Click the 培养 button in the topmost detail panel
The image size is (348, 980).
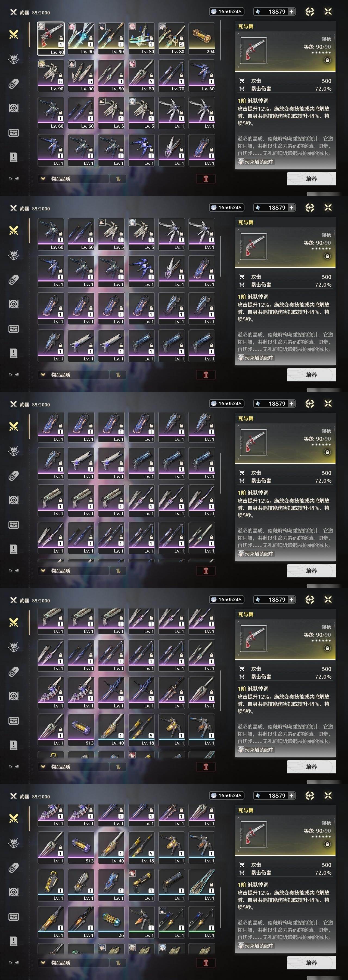311,179
